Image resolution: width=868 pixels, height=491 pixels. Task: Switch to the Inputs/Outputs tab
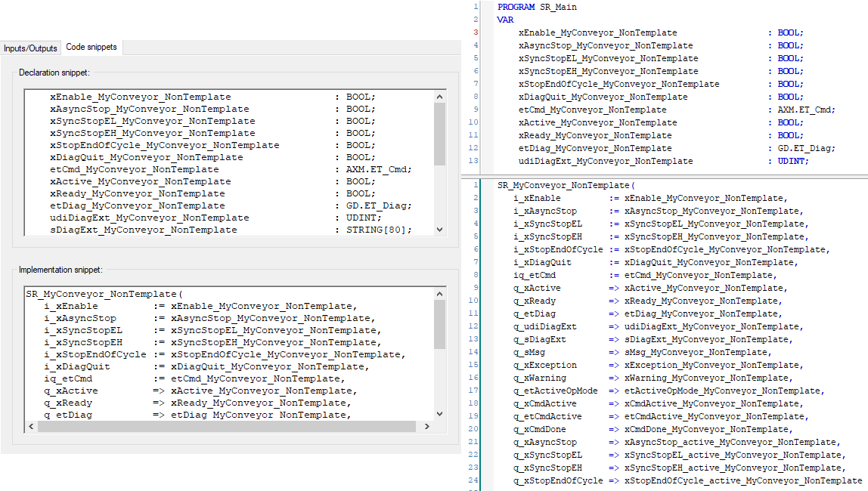pos(30,48)
